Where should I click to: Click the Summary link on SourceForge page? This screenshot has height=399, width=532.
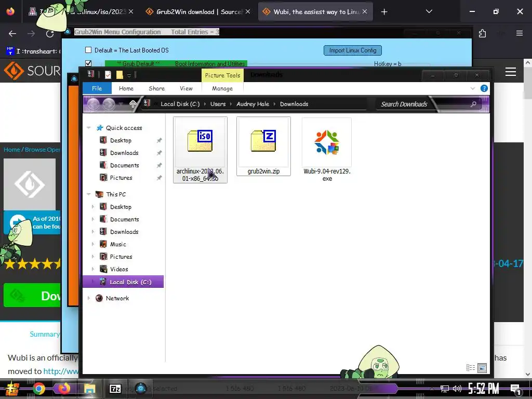45,334
